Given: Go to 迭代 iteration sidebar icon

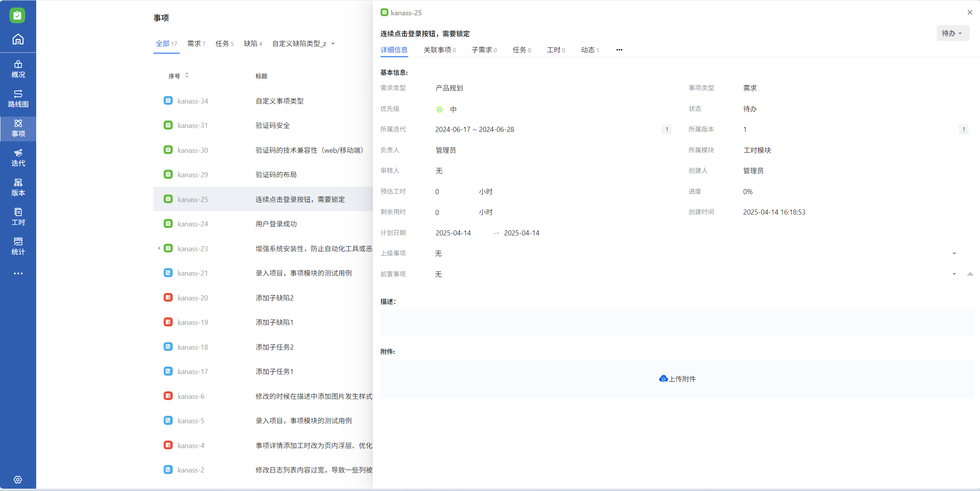Looking at the screenshot, I should click(x=18, y=157).
